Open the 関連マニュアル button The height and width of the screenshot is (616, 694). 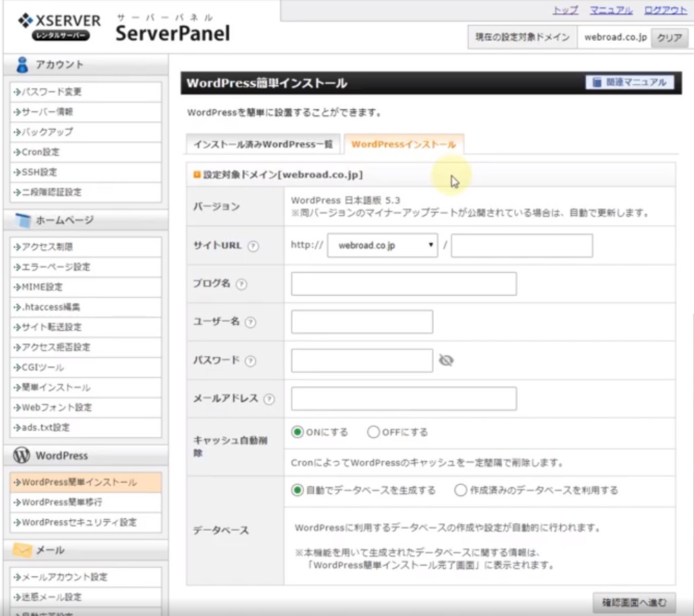630,82
